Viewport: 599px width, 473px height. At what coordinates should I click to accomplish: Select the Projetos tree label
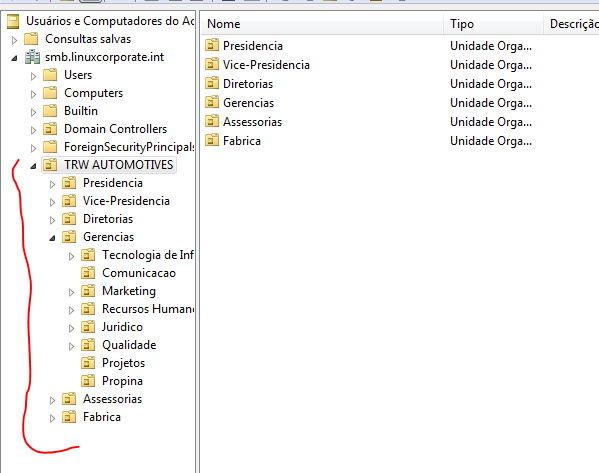(123, 363)
